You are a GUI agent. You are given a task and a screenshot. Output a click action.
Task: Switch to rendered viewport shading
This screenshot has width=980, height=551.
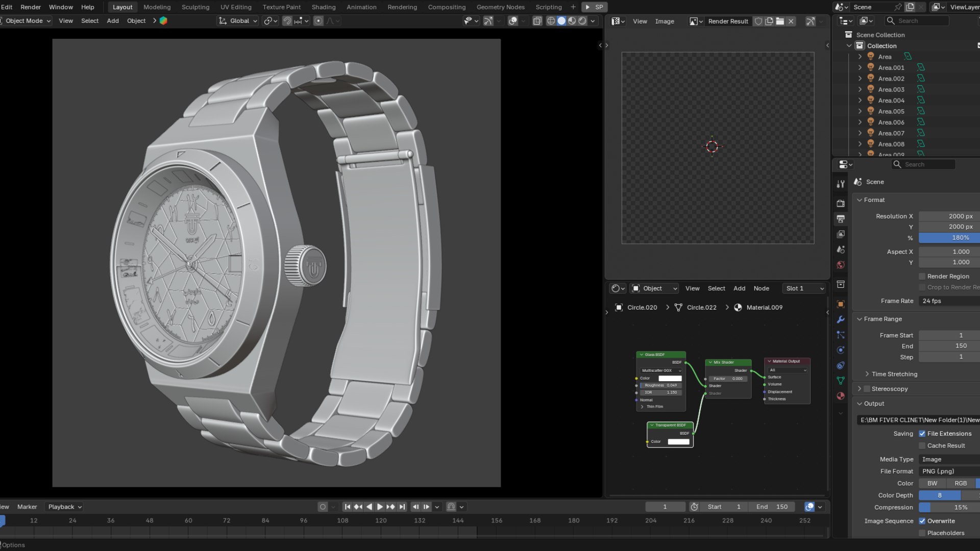click(x=582, y=21)
